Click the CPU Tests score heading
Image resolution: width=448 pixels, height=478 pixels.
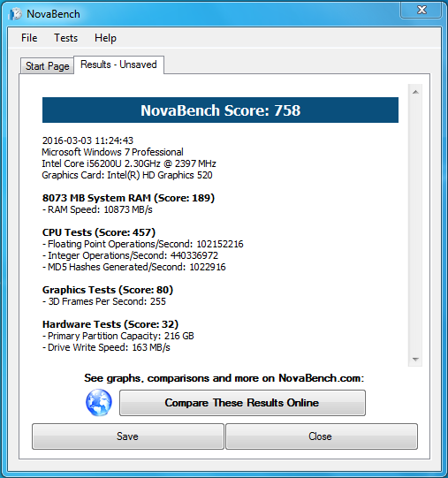point(99,232)
